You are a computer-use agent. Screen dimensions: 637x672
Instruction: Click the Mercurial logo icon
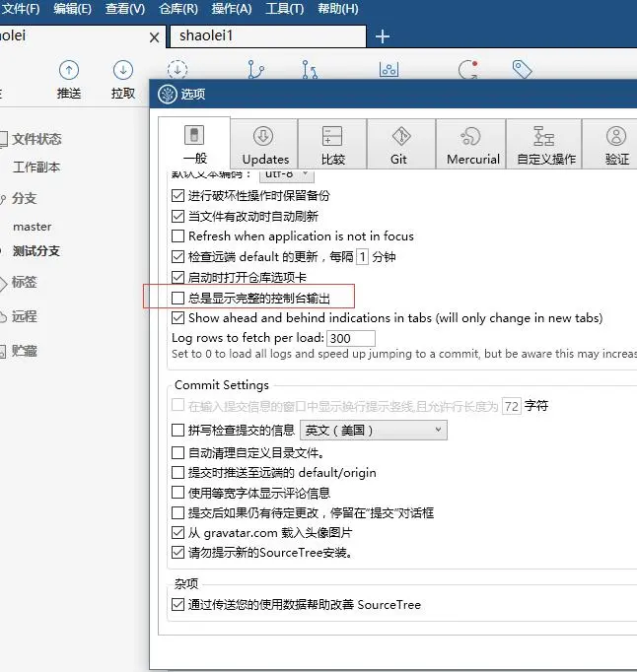(x=470, y=136)
